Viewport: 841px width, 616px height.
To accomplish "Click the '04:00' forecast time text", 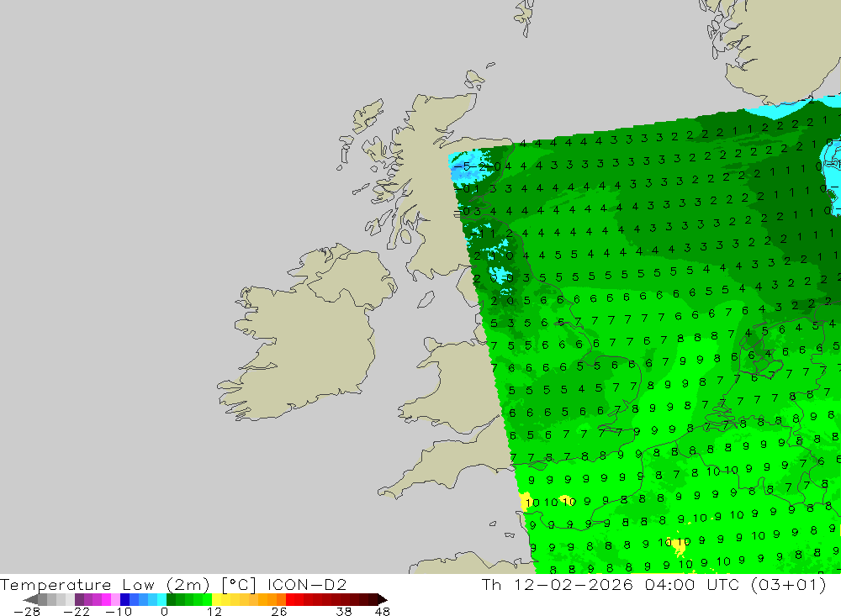I will click(x=670, y=584).
